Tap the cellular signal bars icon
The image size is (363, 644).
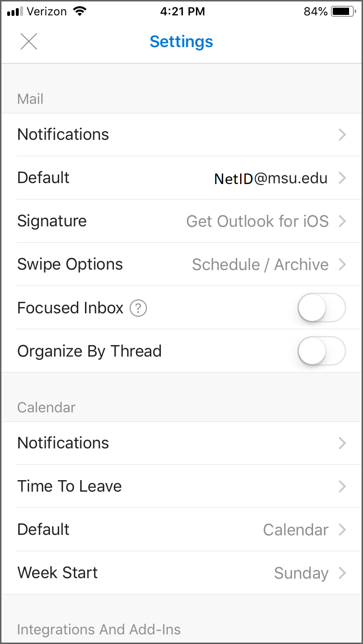click(15, 12)
